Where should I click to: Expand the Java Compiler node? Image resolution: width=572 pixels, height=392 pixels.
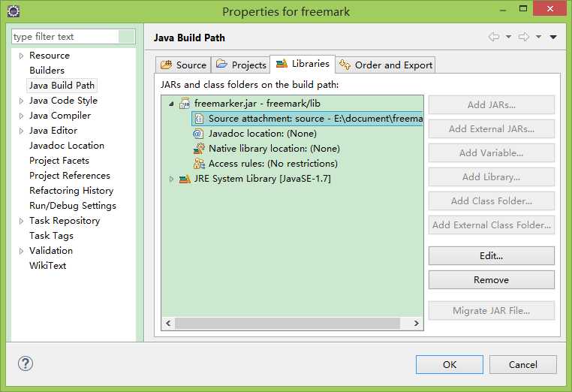click(x=21, y=116)
